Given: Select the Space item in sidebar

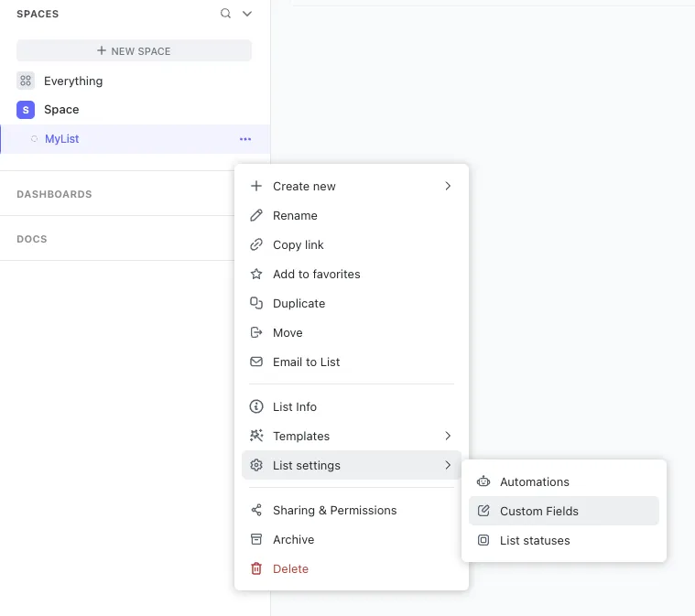Looking at the screenshot, I should [61, 110].
